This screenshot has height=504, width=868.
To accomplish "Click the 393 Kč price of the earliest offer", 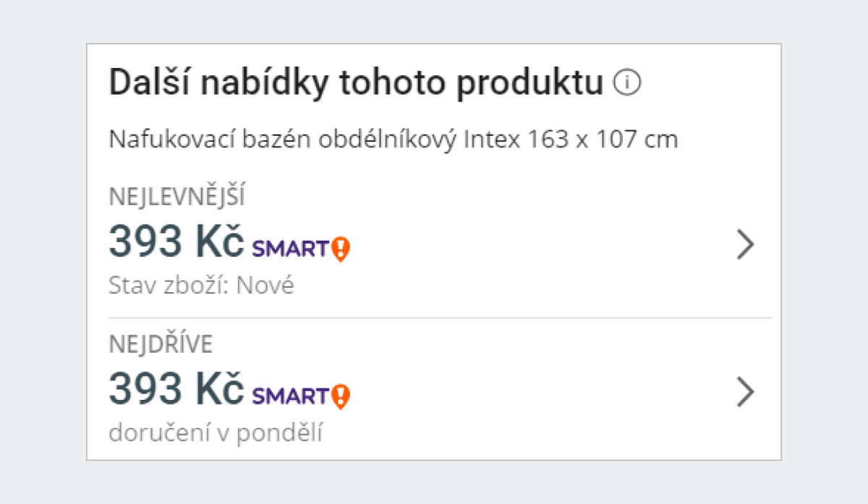I will coord(174,389).
